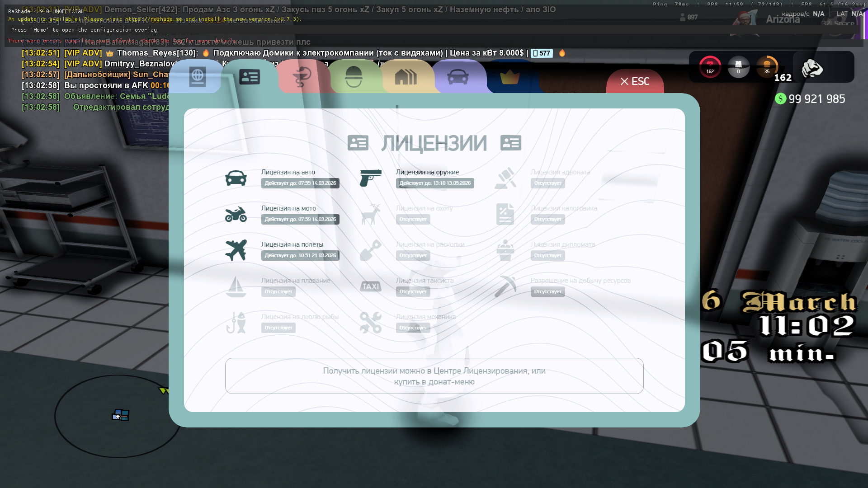Open the vehicles car tab
The width and height of the screenshot is (868, 488).
[x=458, y=77]
